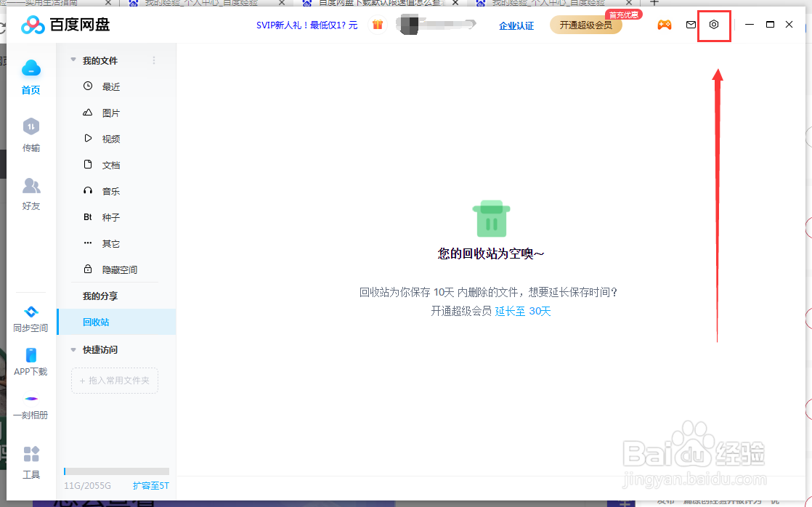The height and width of the screenshot is (507, 812).
Task: Select the 图片 pictures category
Action: click(110, 113)
